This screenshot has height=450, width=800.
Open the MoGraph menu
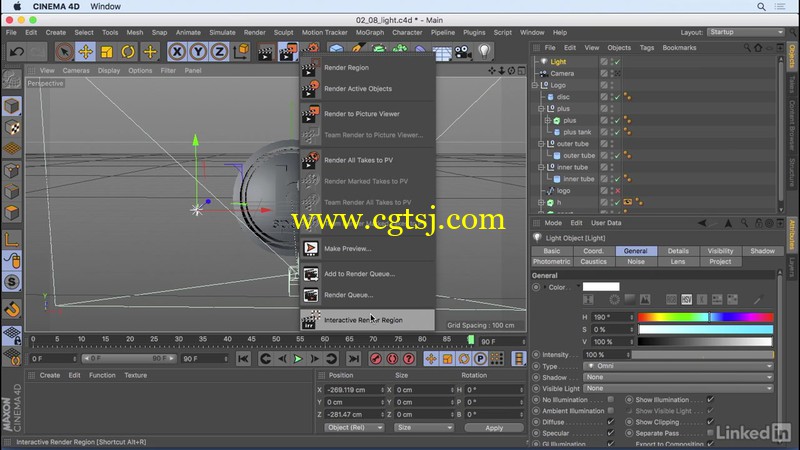coord(370,32)
